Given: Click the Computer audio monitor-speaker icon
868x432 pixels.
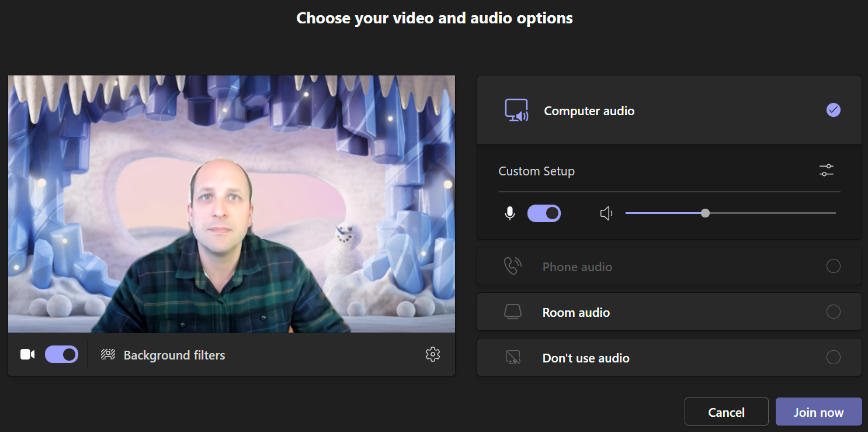Looking at the screenshot, I should [x=516, y=110].
